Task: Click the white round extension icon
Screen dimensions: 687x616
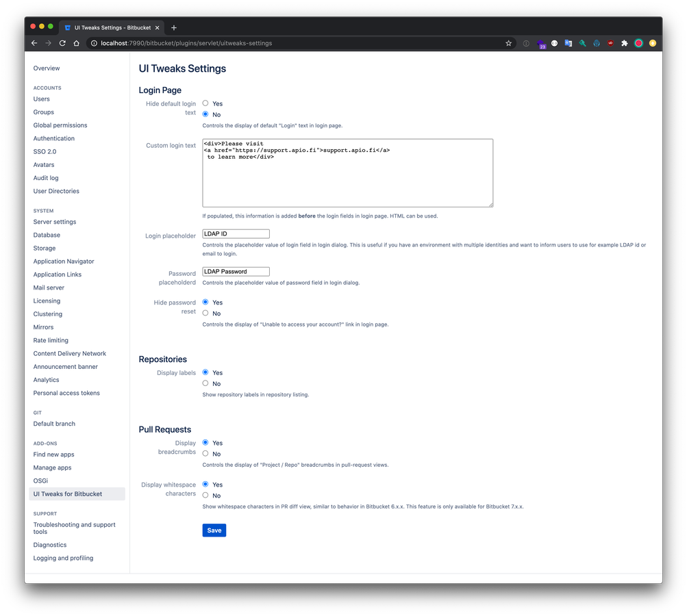Action: tap(554, 43)
